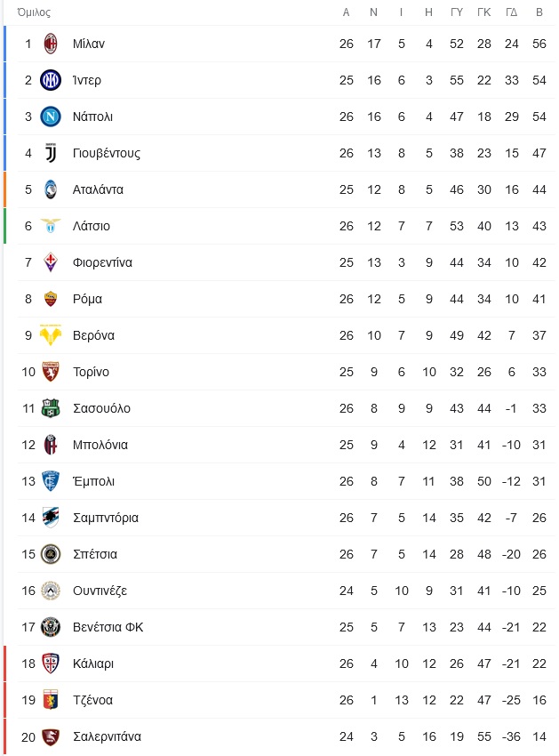Click the Όμιλος column header
Screen dimensions: 559x756
point(34,12)
